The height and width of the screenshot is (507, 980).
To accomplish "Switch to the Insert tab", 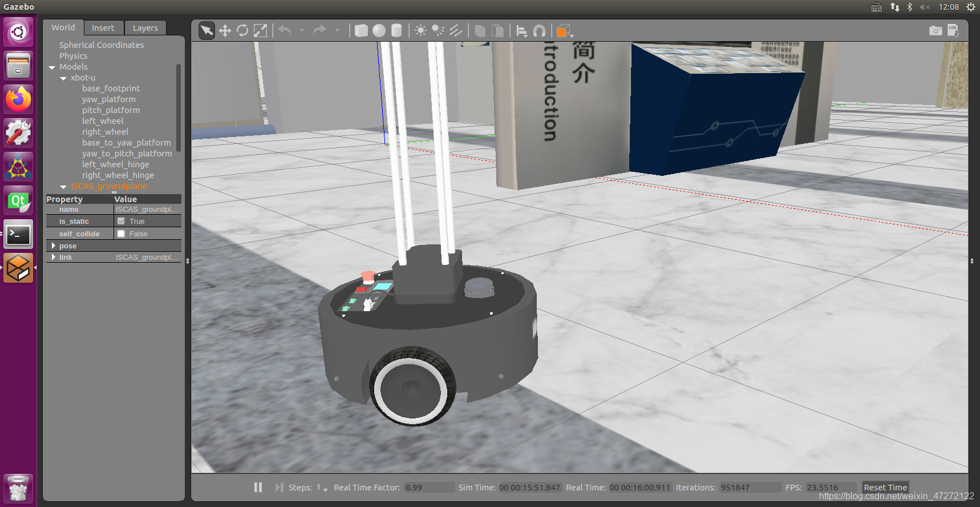I will tap(103, 28).
